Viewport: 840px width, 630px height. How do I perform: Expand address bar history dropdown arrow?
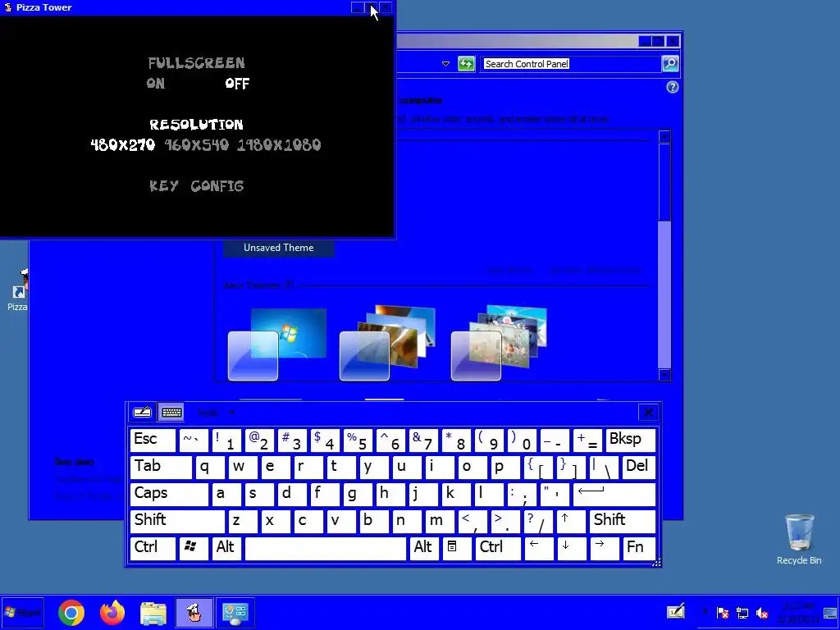[445, 64]
